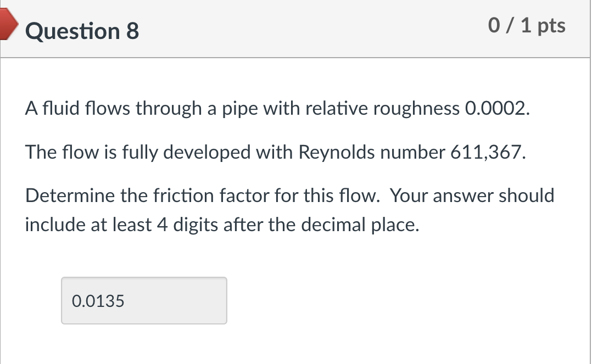Select the question header bar
The height and width of the screenshot is (364, 592).
(x=296, y=27)
